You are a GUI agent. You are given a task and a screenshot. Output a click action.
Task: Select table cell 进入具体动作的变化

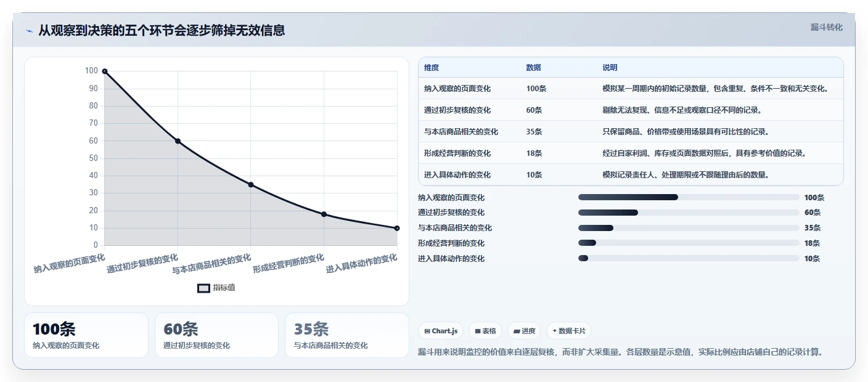point(457,175)
